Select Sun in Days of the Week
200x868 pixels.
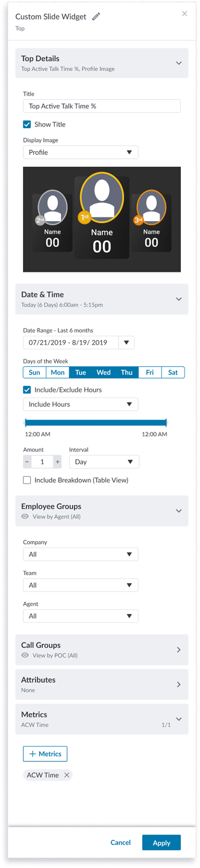tap(34, 372)
